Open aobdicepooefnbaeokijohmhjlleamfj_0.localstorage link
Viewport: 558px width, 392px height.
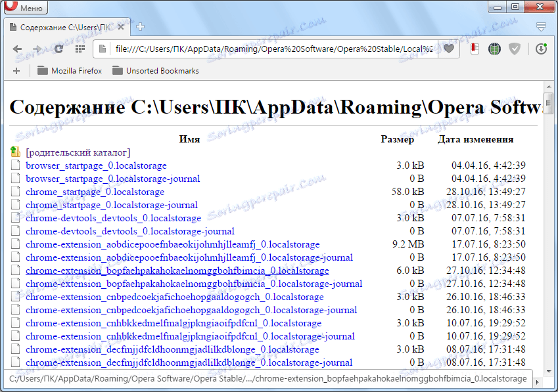click(173, 244)
